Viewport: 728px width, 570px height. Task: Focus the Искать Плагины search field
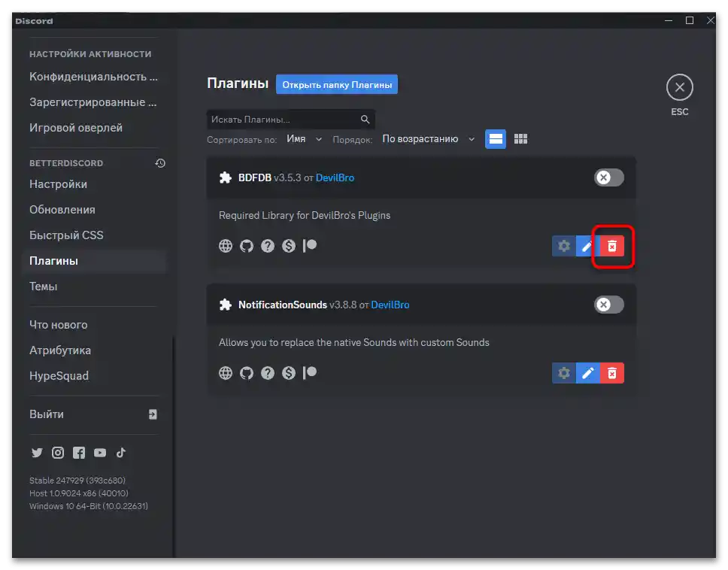(290, 120)
